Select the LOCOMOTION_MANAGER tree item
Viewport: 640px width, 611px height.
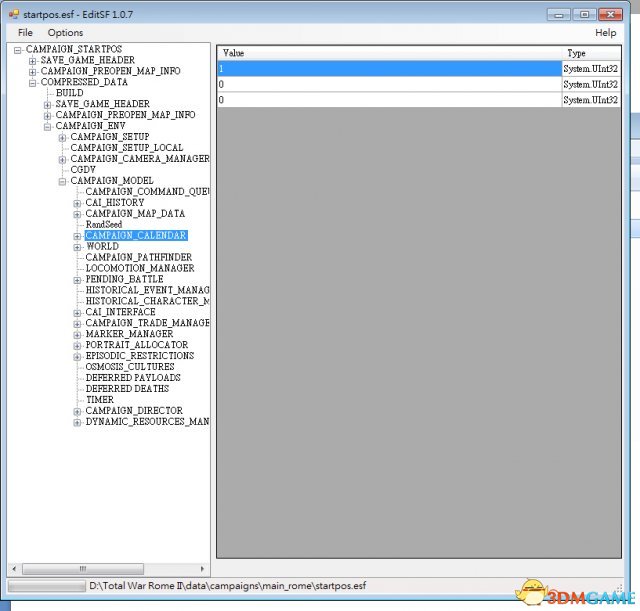[x=139, y=269]
